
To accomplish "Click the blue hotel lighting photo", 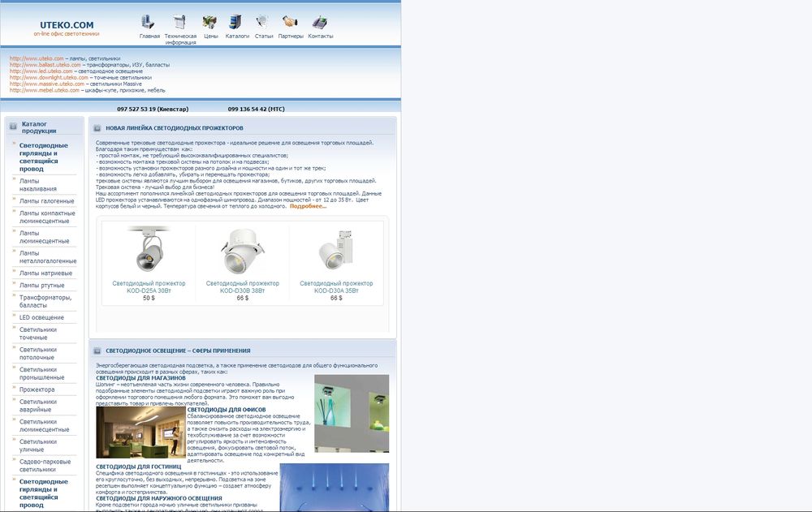I will 334,487.
